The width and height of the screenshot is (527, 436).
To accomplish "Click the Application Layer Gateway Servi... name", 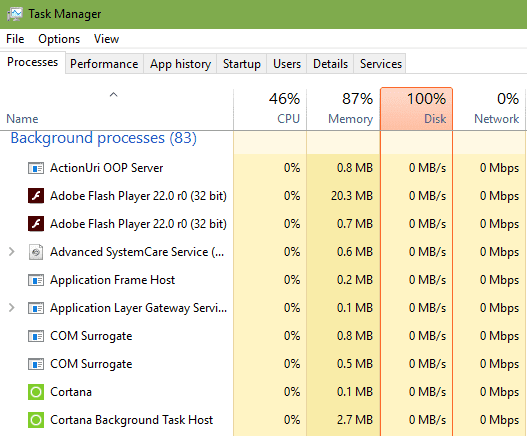I will [138, 308].
